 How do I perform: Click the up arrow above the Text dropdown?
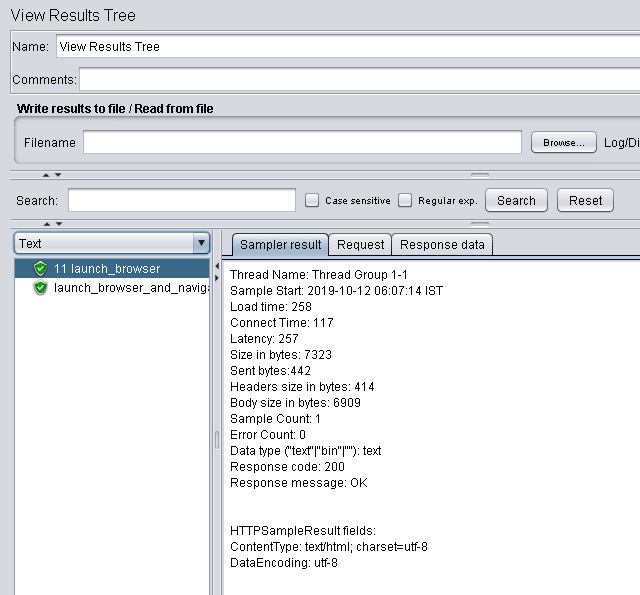47,224
